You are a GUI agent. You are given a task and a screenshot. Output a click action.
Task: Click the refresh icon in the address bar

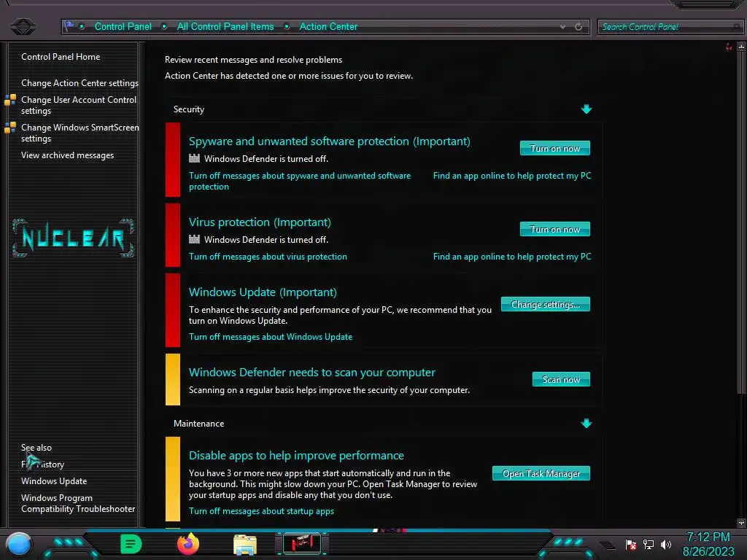pos(578,27)
